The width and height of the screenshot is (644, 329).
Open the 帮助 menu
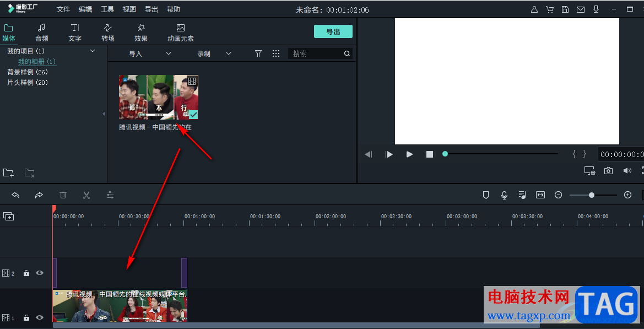tap(174, 9)
